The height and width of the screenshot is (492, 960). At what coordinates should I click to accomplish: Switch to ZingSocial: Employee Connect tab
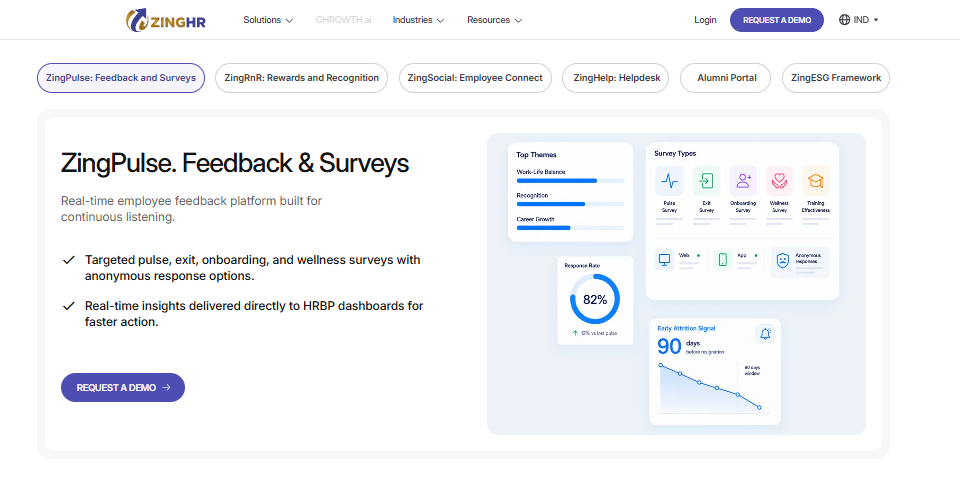click(x=475, y=78)
